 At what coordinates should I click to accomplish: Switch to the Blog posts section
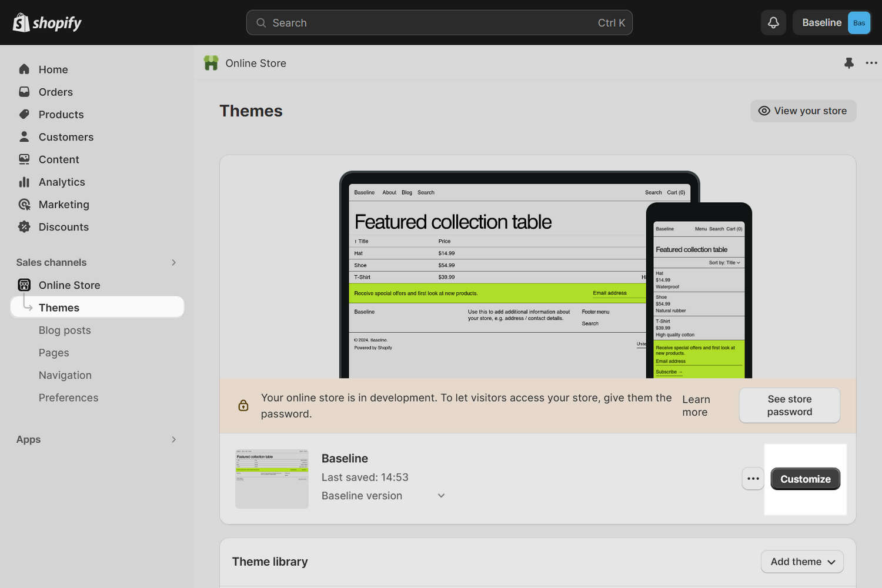coord(65,330)
